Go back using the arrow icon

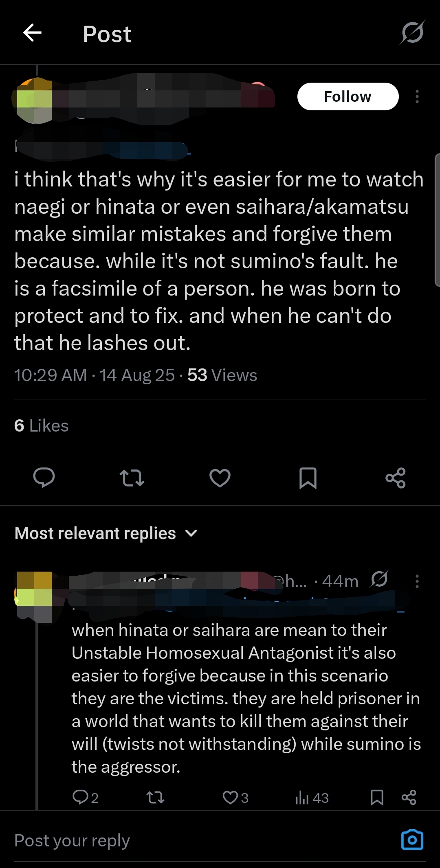32,33
